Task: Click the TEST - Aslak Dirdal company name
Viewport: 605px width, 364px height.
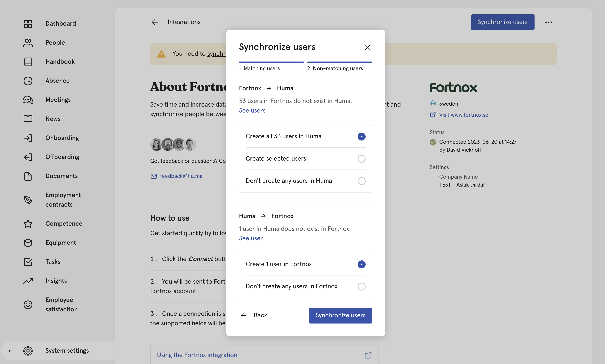Action: pyautogui.click(x=461, y=185)
